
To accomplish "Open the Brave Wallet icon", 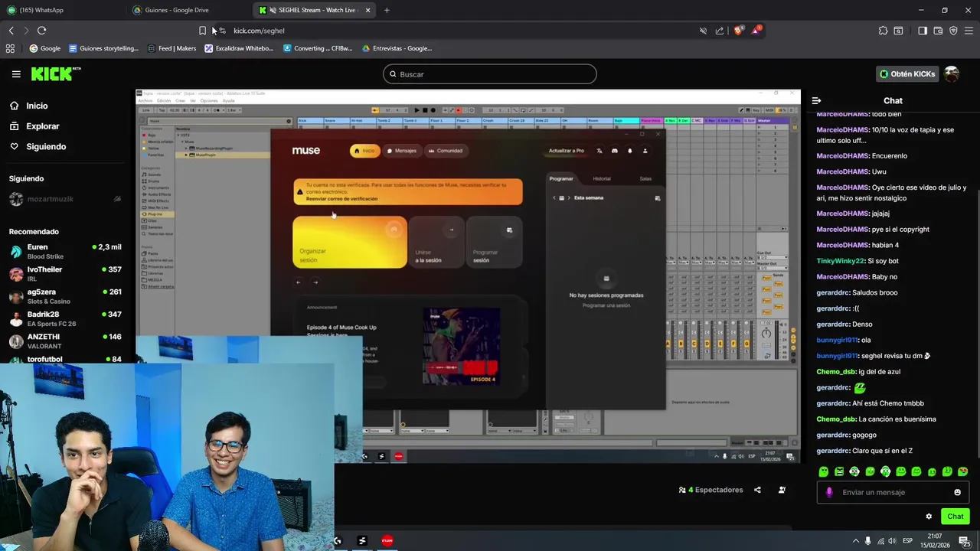I will 938,31.
